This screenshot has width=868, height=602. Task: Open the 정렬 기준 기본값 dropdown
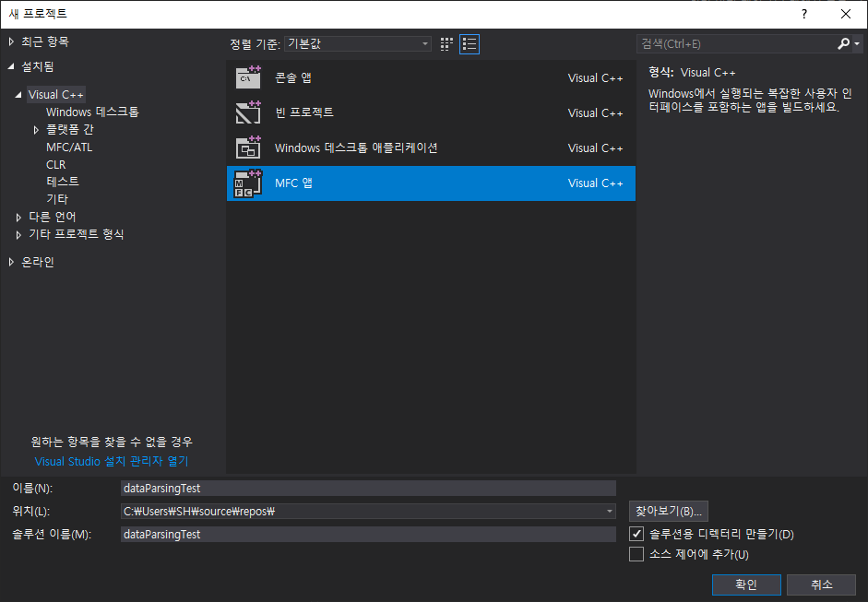358,43
